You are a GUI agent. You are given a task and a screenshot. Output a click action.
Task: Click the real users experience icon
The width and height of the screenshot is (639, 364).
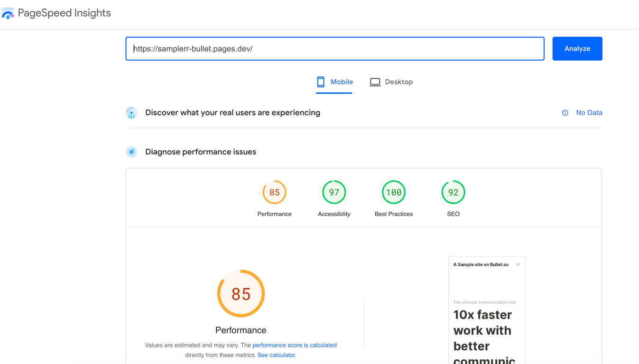click(x=131, y=113)
